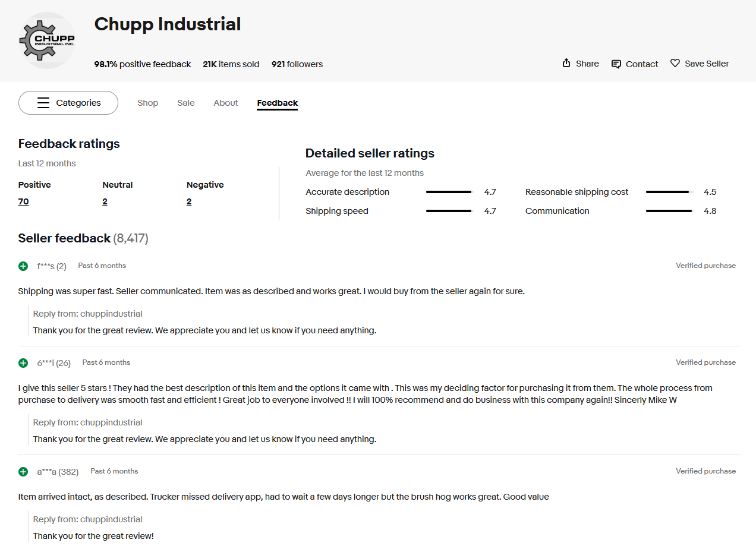Screen dimensions: 756x549
Task: Click the Shipping speed rating bar
Action: pos(449,211)
